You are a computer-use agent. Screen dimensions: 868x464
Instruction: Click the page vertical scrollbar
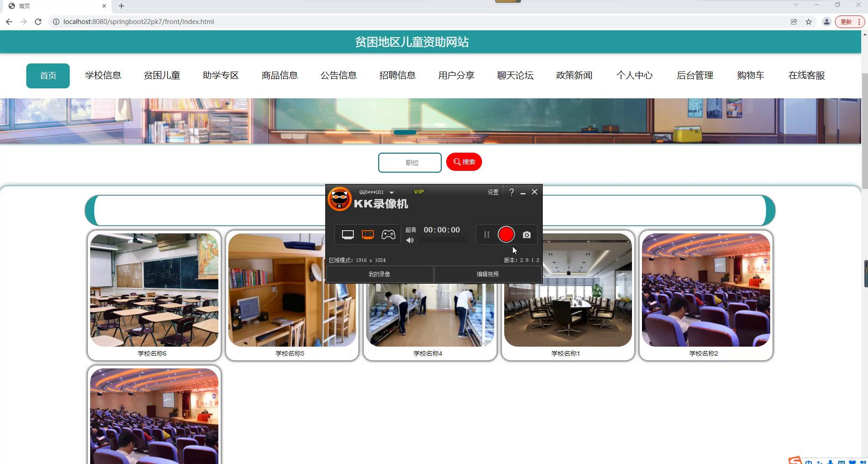pos(864,131)
